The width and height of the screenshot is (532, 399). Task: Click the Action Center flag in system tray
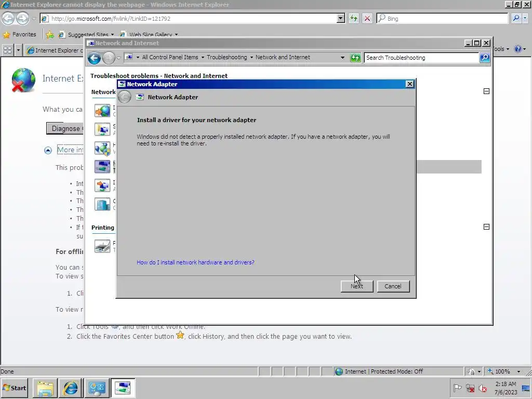(x=457, y=388)
